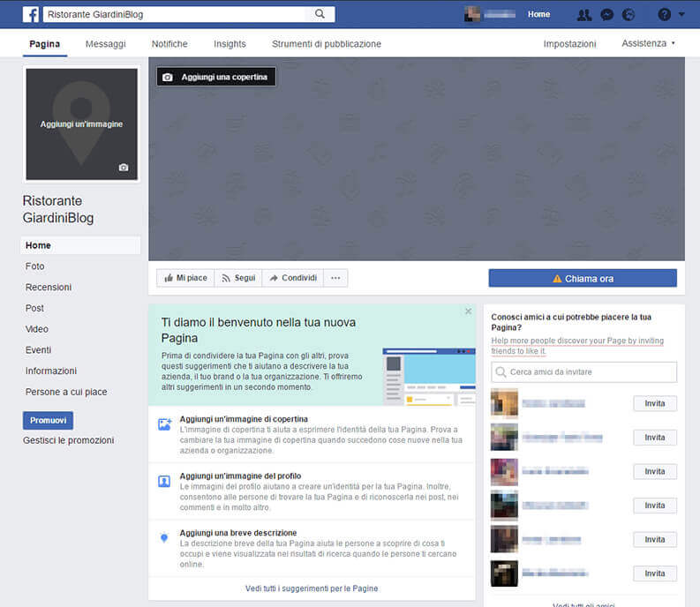Select Home in the left sidebar

(80, 245)
